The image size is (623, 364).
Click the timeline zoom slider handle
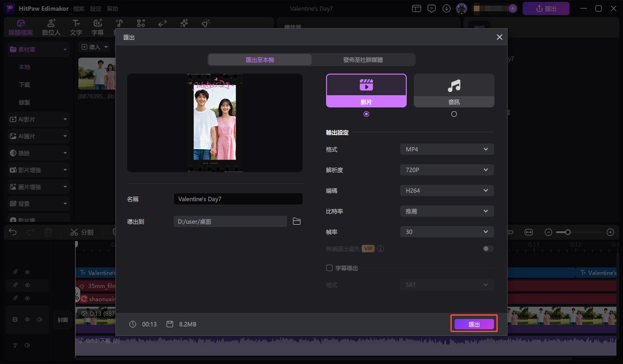(568, 232)
